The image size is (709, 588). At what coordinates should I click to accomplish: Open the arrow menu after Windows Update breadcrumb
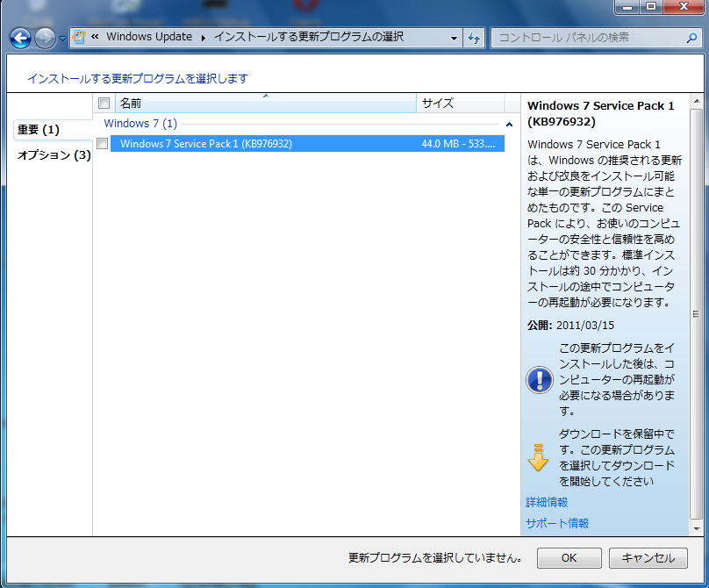[203, 38]
